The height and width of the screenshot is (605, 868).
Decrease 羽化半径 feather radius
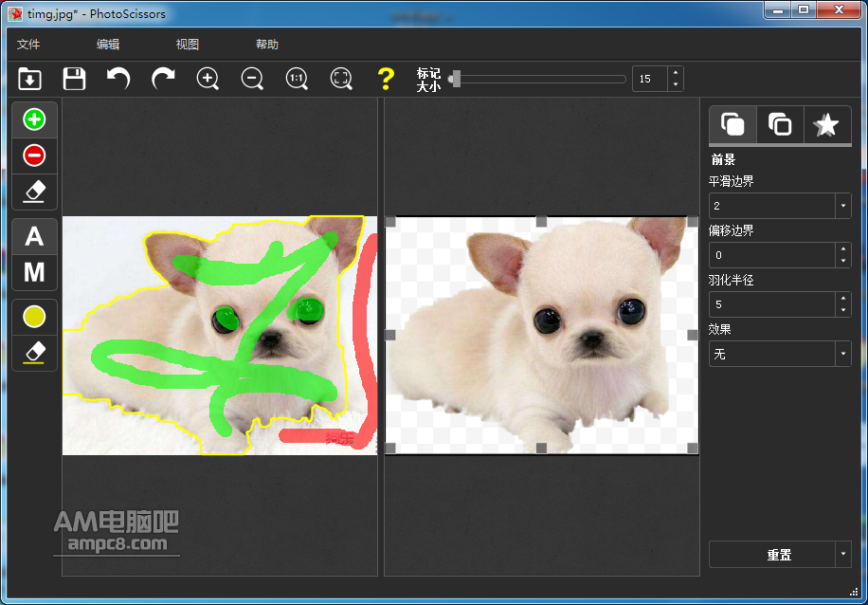click(x=843, y=310)
